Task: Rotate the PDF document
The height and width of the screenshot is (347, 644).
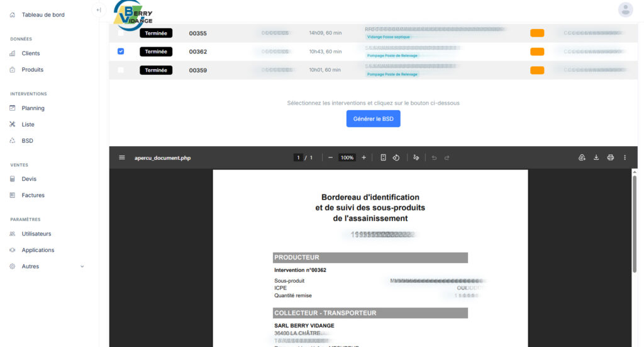Action: tap(396, 157)
